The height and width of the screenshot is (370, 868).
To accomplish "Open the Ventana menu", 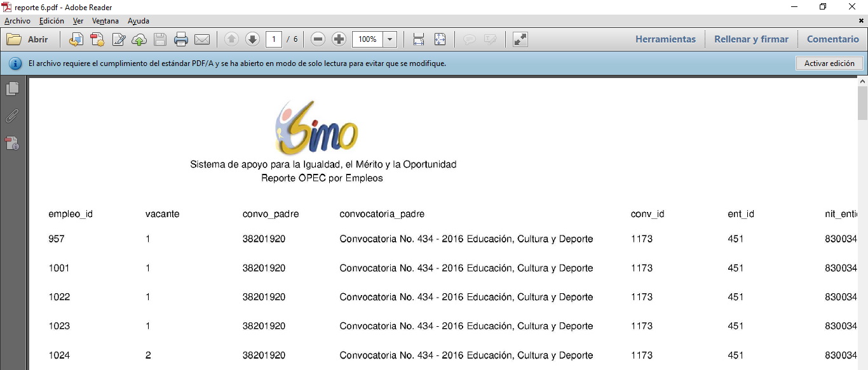I will pyautogui.click(x=105, y=21).
